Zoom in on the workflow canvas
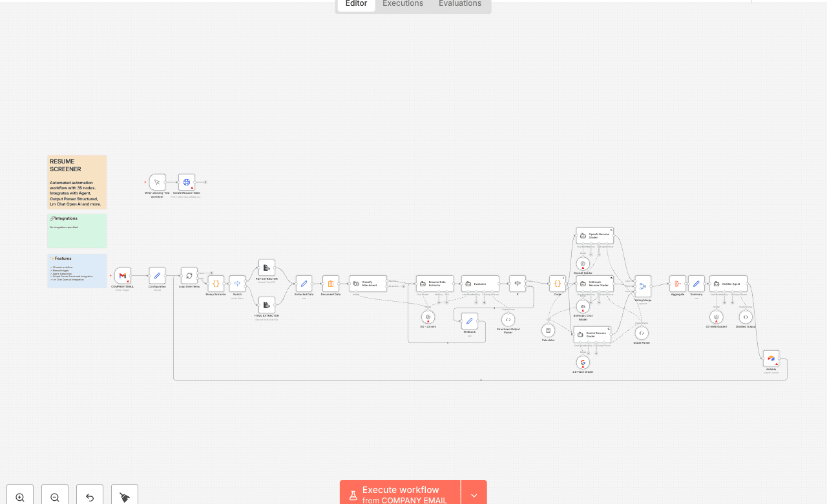 tap(20, 497)
